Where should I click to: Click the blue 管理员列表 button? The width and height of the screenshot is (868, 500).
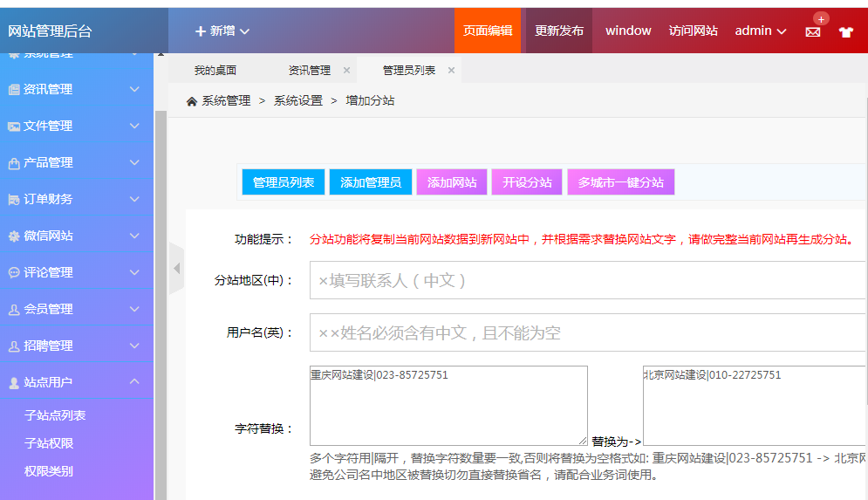(284, 182)
